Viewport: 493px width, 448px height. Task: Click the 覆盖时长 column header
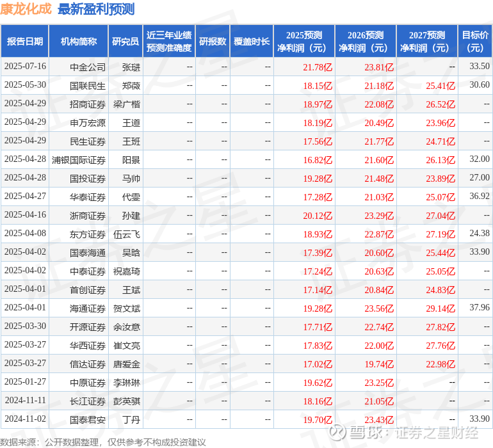tap(252, 41)
